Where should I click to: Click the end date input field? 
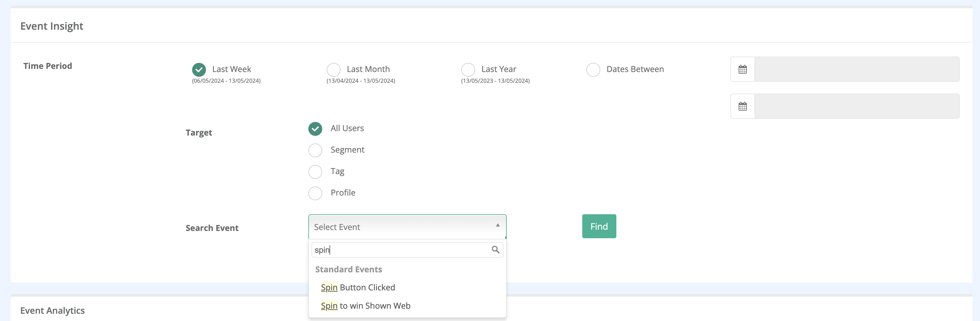coord(857,106)
